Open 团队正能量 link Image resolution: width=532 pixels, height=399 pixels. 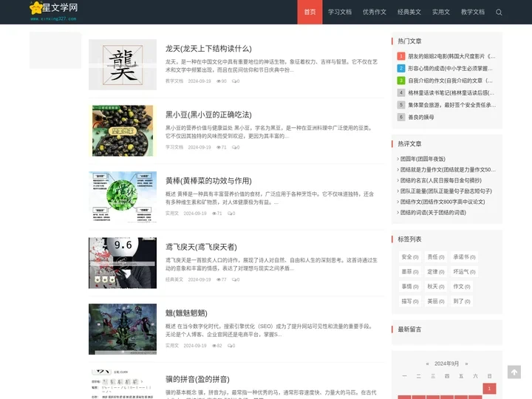click(446, 191)
